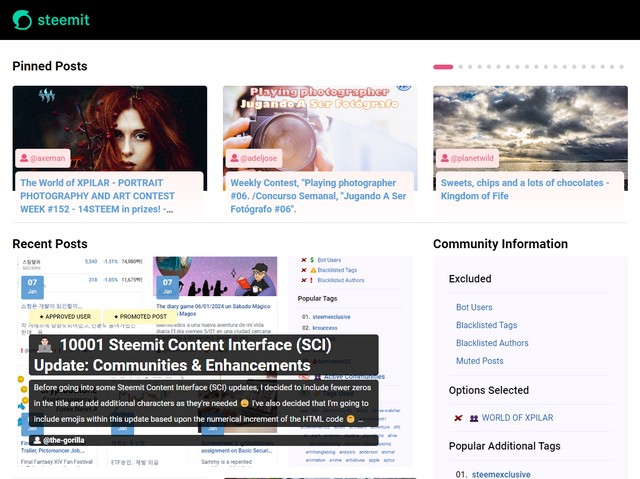Open Blacklisted Tags in Community Information
This screenshot has height=479, width=640.
487,325
